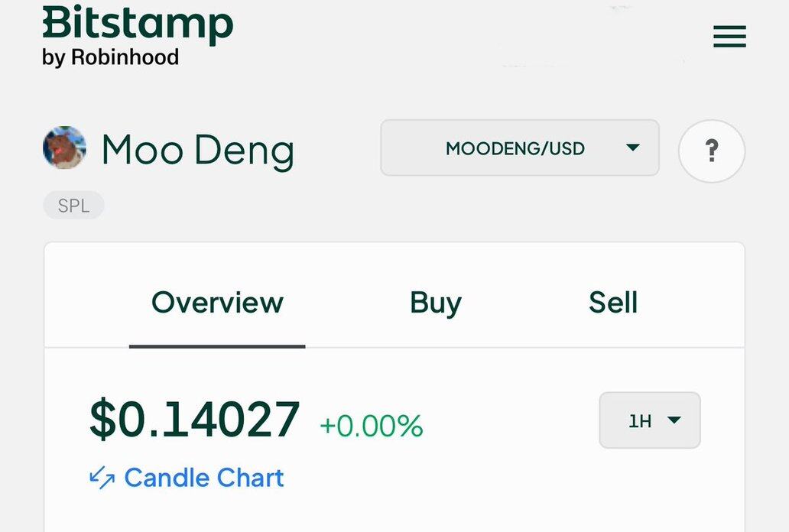
Task: Switch to the Buy tab
Action: click(436, 303)
